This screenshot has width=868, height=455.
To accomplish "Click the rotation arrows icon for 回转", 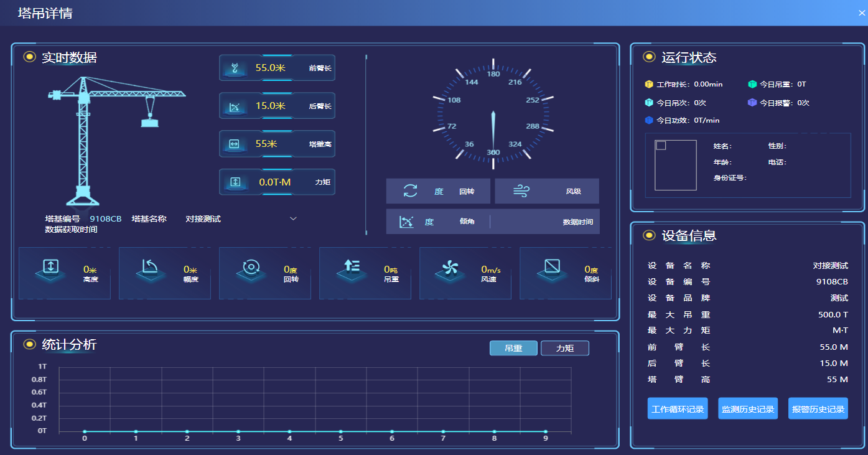I will (x=411, y=191).
